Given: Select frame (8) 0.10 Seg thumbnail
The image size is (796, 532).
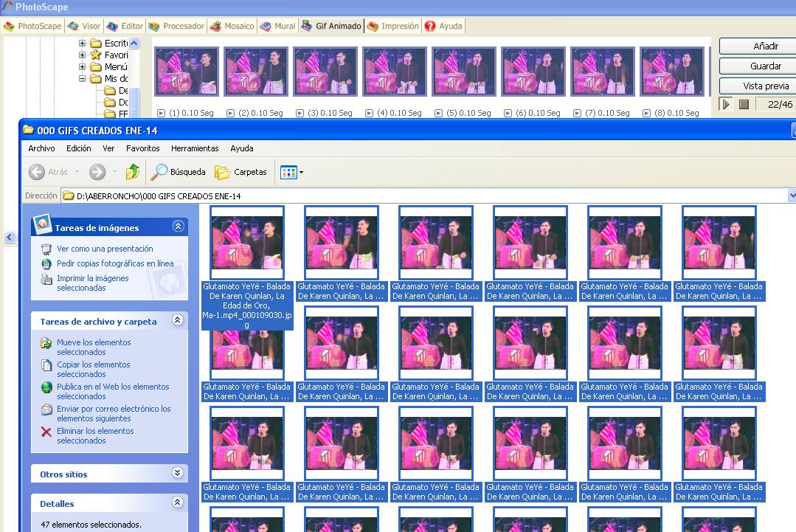Looking at the screenshot, I should tap(672, 72).
